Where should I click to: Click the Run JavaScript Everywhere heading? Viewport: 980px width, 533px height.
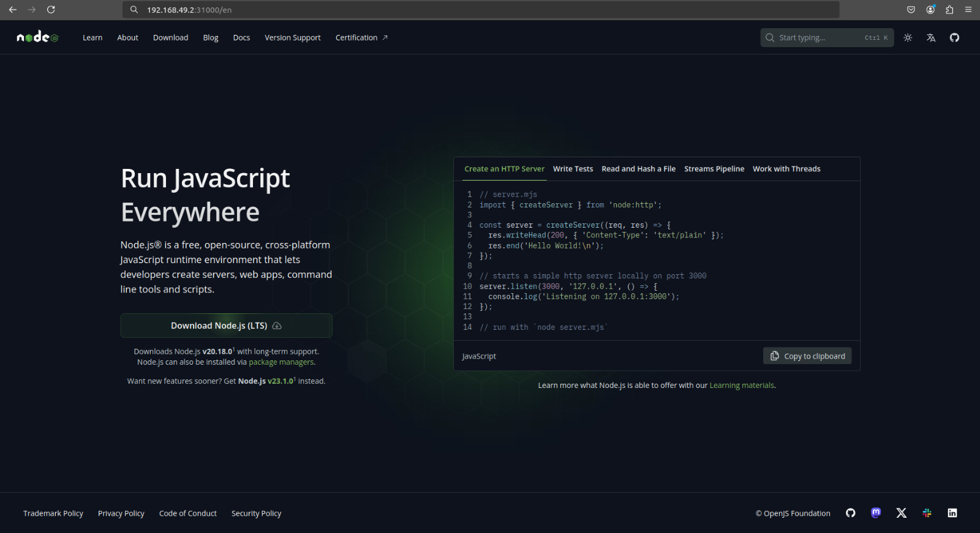tap(205, 195)
